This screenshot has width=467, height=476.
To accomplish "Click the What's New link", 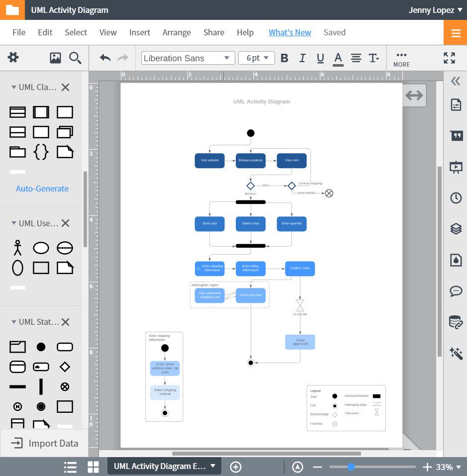I will (x=290, y=32).
